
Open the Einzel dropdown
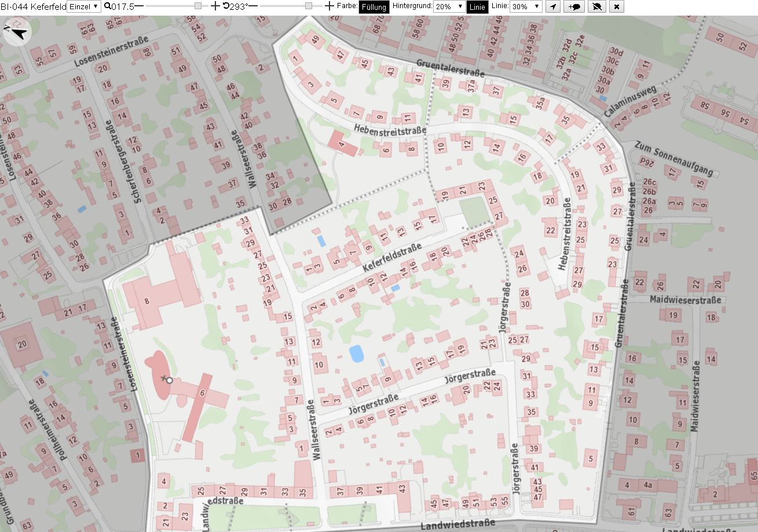[84, 6]
